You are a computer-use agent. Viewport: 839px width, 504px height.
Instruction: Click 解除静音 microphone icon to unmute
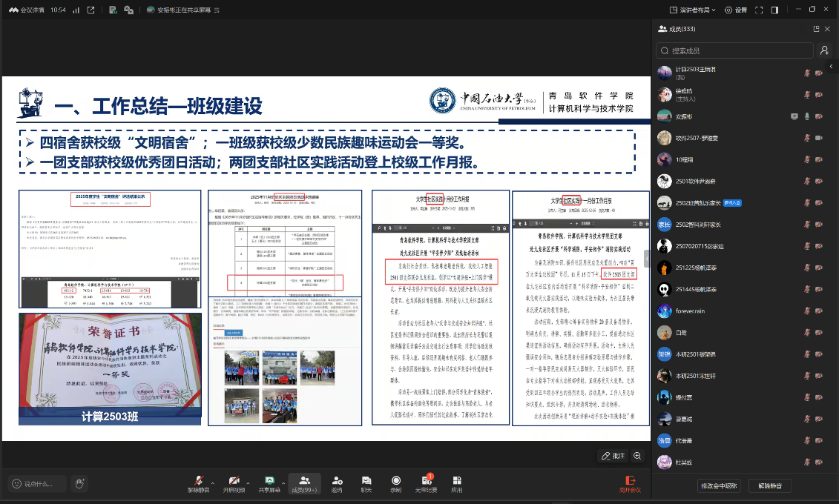(x=199, y=480)
